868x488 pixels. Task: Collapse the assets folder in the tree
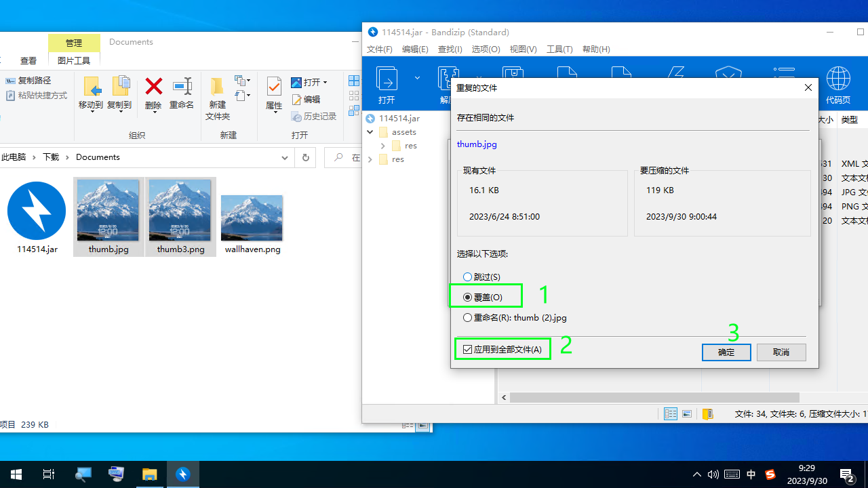point(370,132)
